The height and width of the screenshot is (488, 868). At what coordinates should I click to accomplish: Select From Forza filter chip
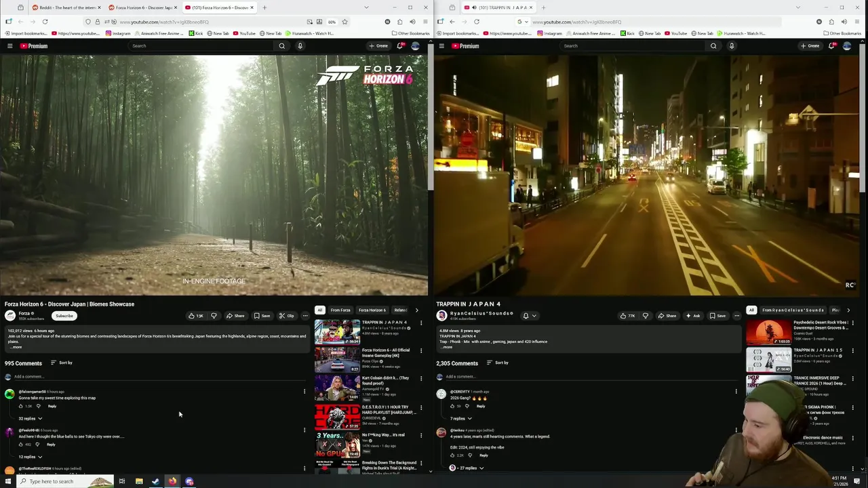point(340,310)
